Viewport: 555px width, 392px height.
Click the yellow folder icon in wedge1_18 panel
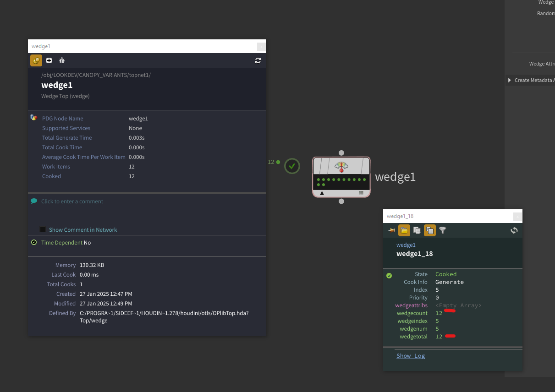[x=404, y=230]
